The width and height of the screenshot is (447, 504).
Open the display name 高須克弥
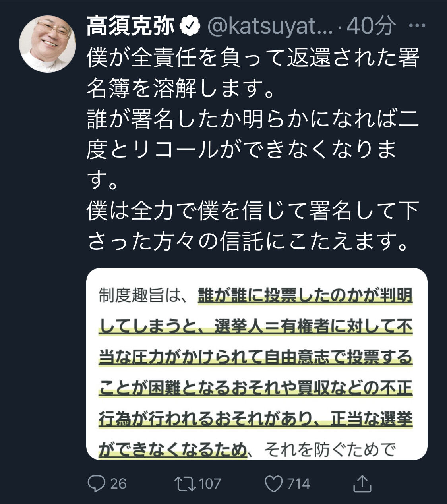pos(131,27)
